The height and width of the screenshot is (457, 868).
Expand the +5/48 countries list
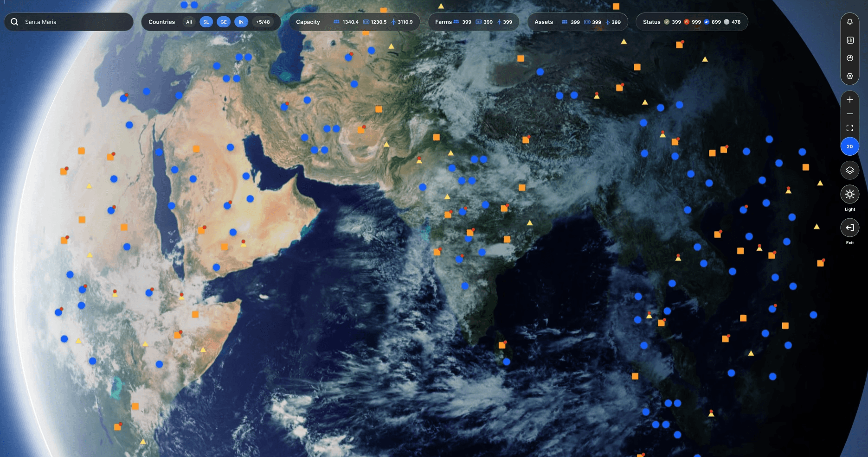tap(263, 22)
